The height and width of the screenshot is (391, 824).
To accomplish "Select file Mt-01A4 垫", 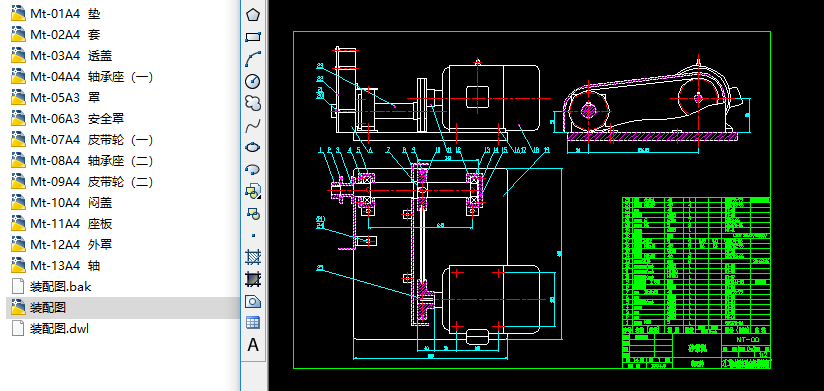I will click(x=55, y=14).
